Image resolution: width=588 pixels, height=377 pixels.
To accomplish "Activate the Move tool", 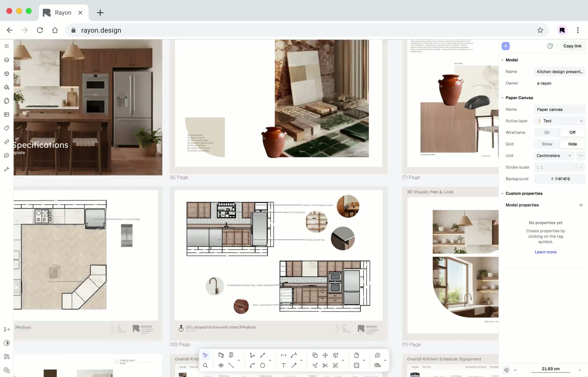I will [325, 355].
